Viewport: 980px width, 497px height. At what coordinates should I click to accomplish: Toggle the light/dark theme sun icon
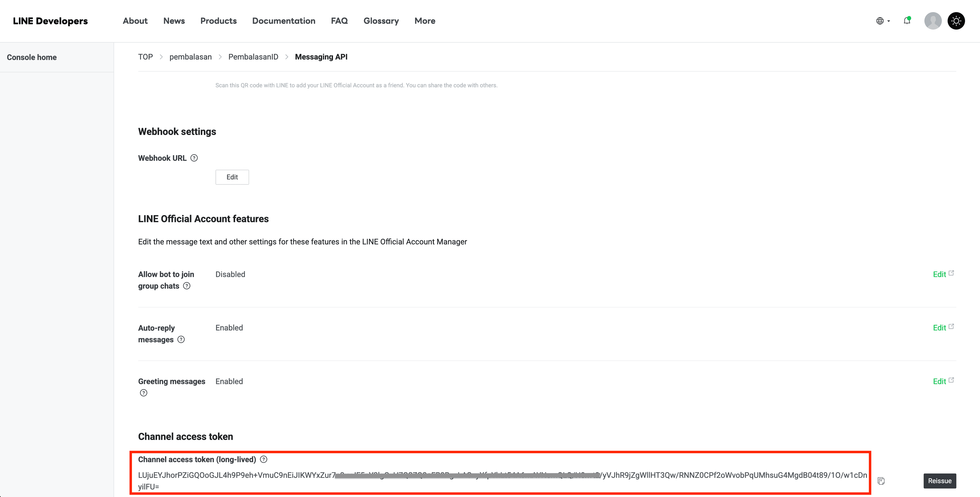click(956, 21)
